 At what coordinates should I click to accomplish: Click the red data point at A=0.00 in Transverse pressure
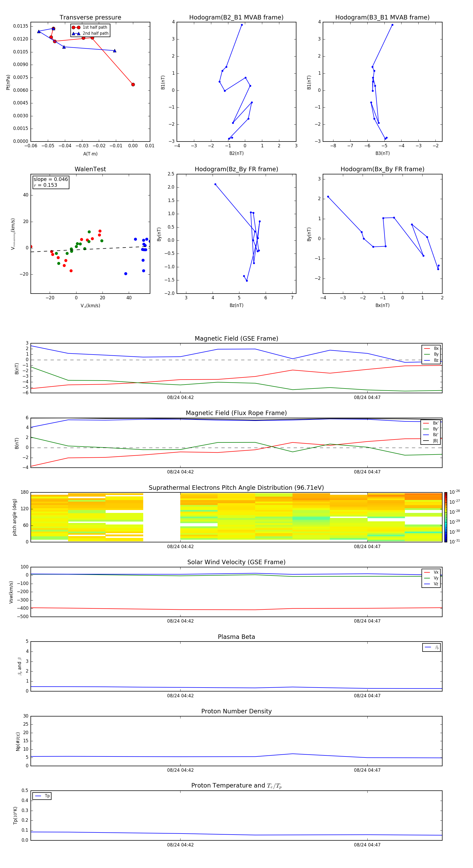coord(133,85)
